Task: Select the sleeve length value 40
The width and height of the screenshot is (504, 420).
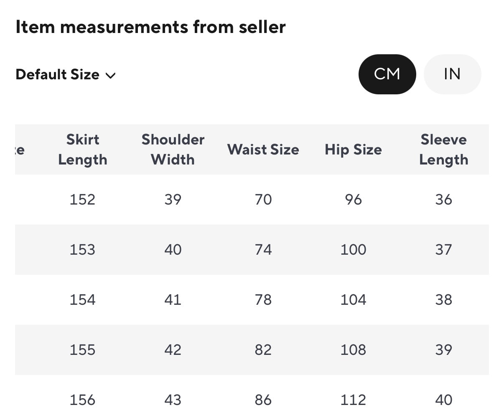Action: pos(443,400)
